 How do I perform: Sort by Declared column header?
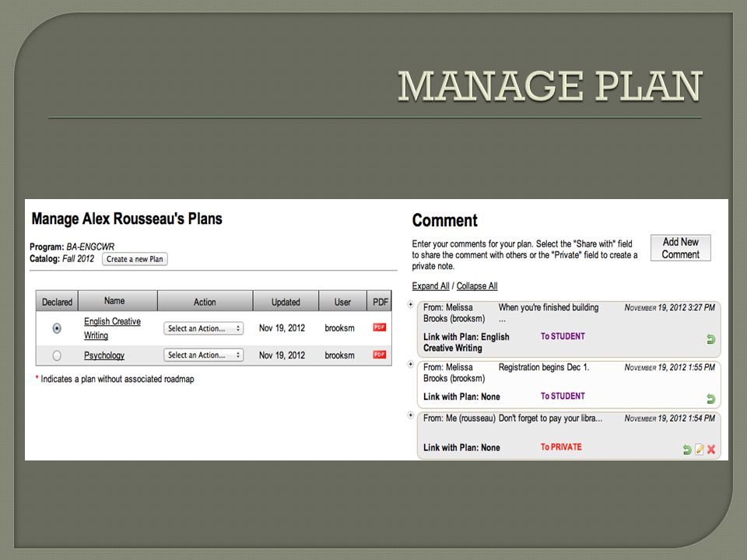click(x=57, y=302)
